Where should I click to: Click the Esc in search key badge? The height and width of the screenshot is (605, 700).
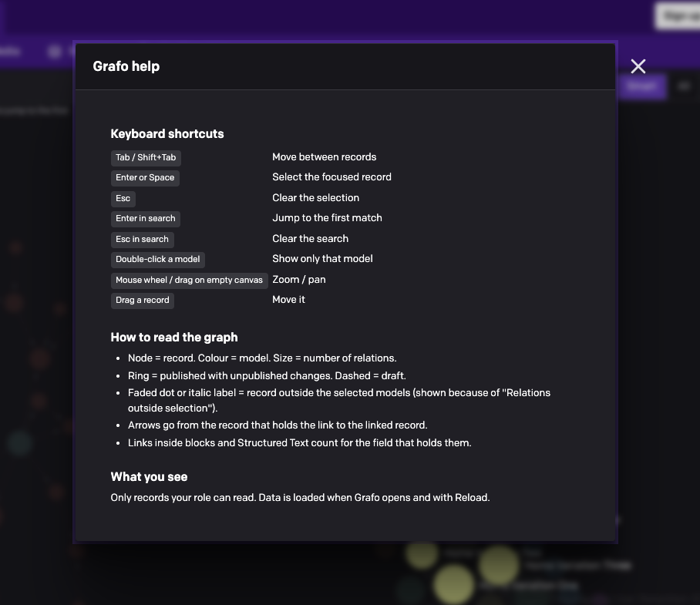(x=143, y=239)
